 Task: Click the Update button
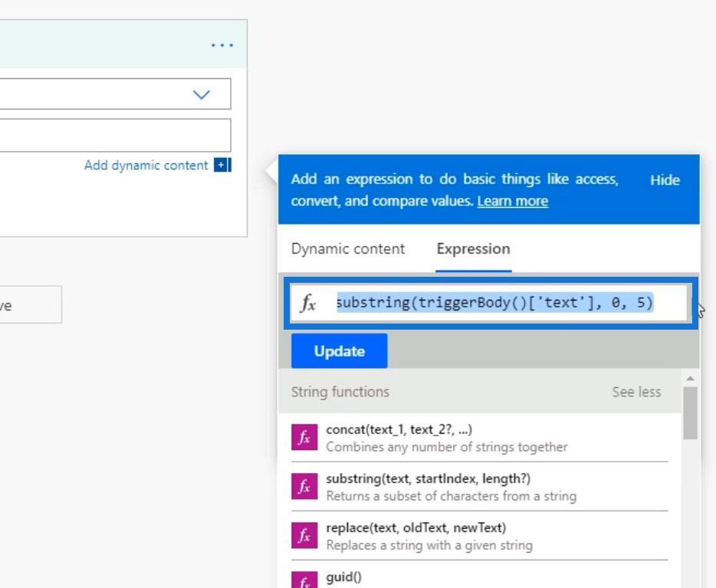click(x=340, y=350)
